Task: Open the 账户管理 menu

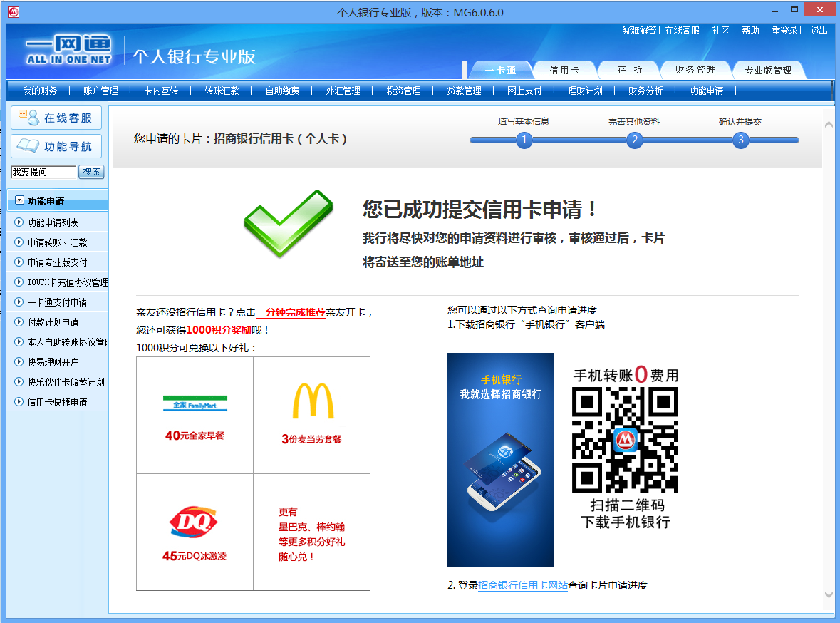Action: pyautogui.click(x=100, y=91)
